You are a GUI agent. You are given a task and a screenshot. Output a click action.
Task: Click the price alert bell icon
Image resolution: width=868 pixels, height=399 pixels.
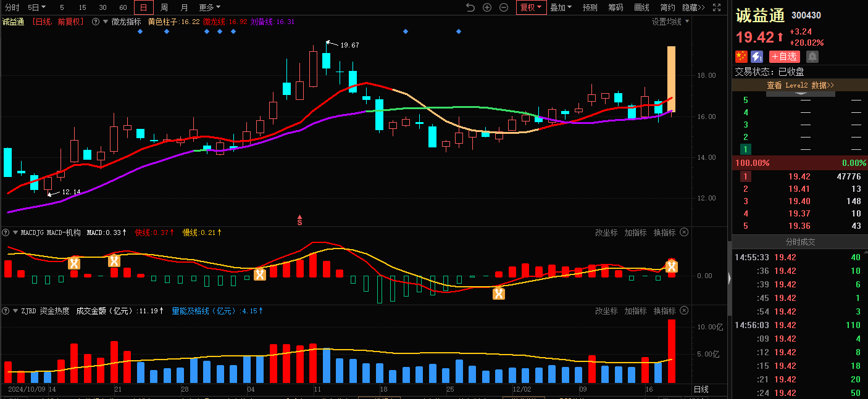[812, 57]
